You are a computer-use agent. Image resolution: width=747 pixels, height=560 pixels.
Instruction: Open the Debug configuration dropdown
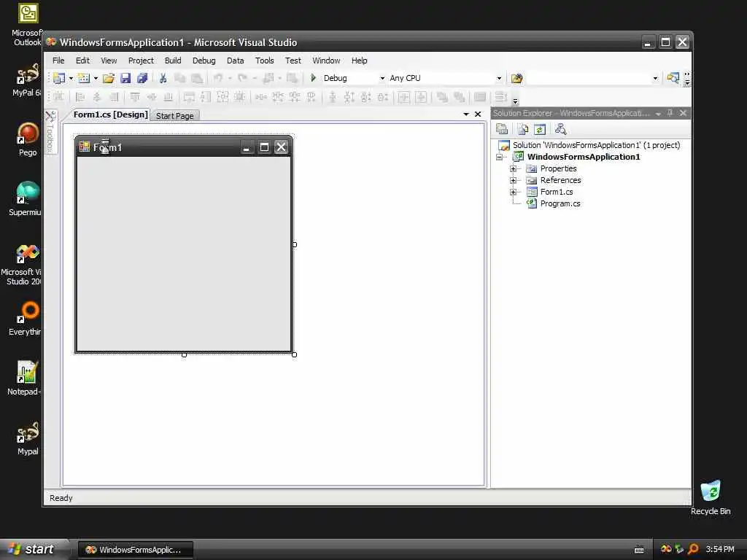point(382,78)
